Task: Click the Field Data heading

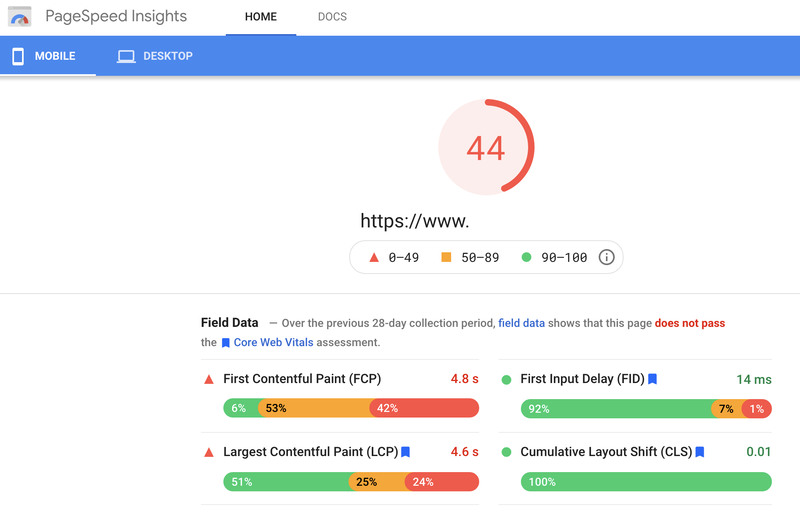Action: coord(230,323)
